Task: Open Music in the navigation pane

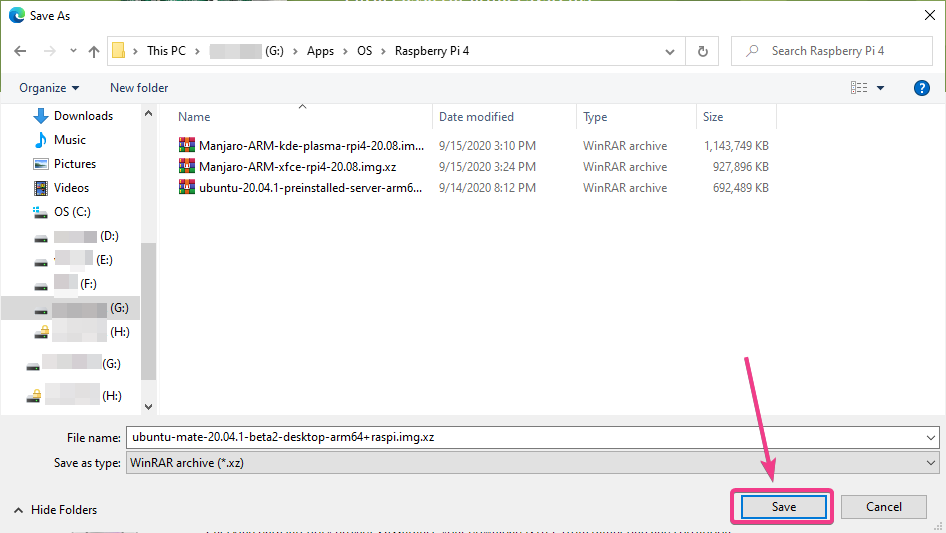Action: 70,139
